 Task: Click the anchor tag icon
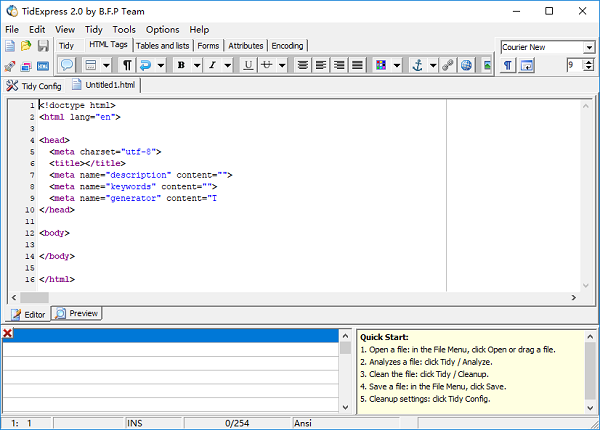point(418,65)
